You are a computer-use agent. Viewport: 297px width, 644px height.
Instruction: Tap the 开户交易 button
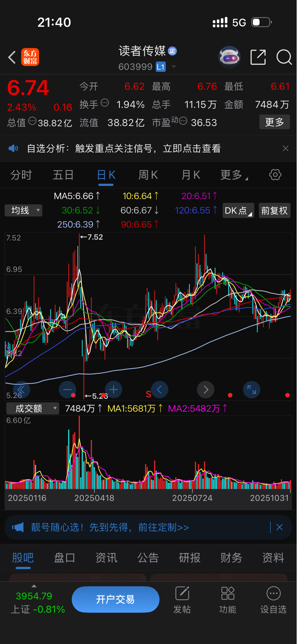115,600
